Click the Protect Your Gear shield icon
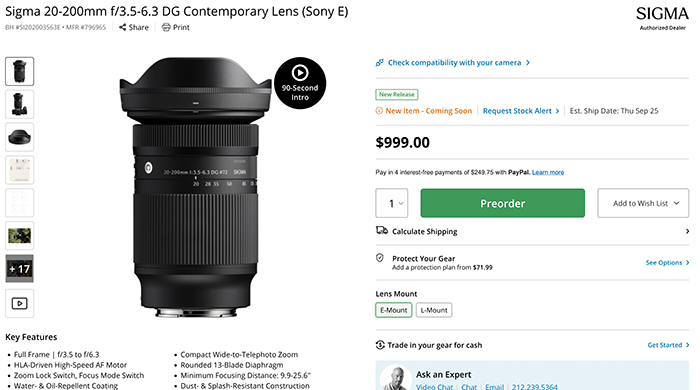Viewport: 700px width, 390px height. tap(380, 257)
